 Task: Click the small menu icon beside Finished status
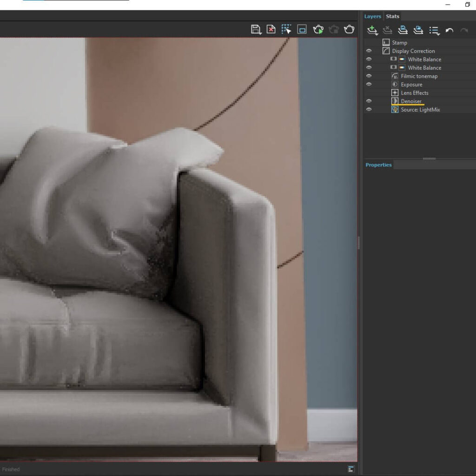tap(350, 469)
